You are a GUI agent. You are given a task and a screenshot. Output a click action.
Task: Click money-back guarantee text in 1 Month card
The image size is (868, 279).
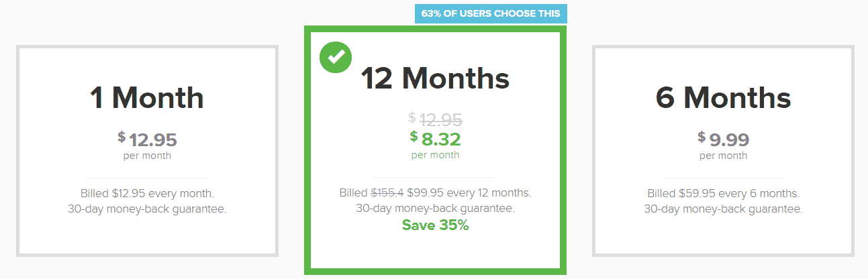tap(147, 209)
